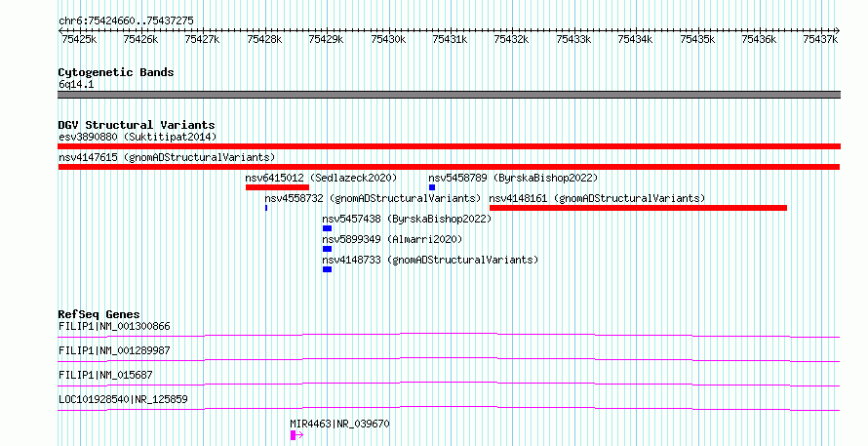
Task: Select the blue marker under nsv5458789
Action: [432, 187]
